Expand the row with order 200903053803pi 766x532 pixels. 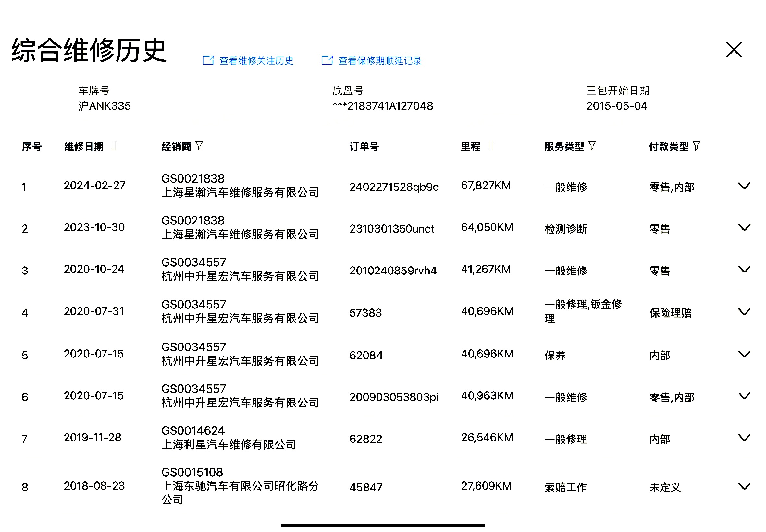click(x=744, y=396)
